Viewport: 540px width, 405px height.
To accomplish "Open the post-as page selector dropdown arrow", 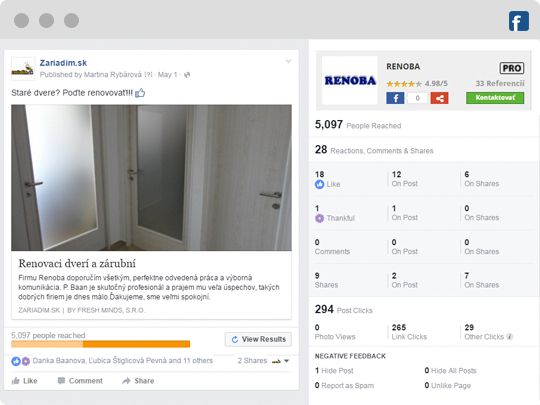I will tap(287, 361).
